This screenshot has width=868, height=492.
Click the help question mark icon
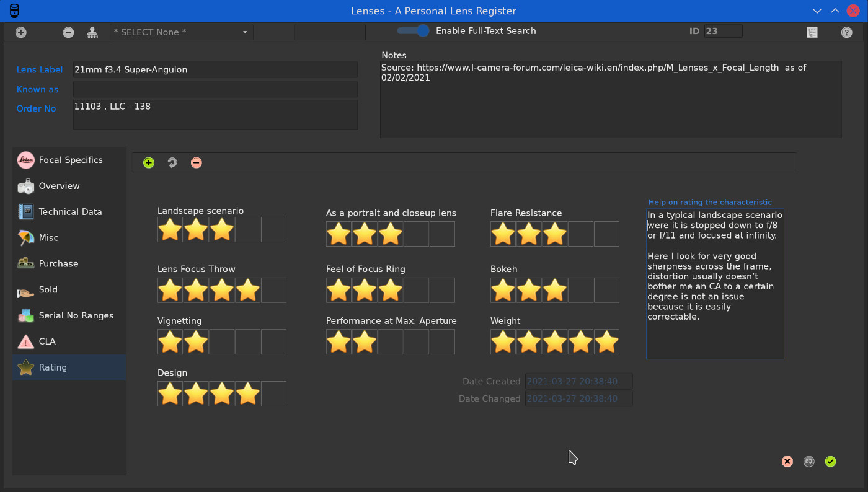coord(846,32)
